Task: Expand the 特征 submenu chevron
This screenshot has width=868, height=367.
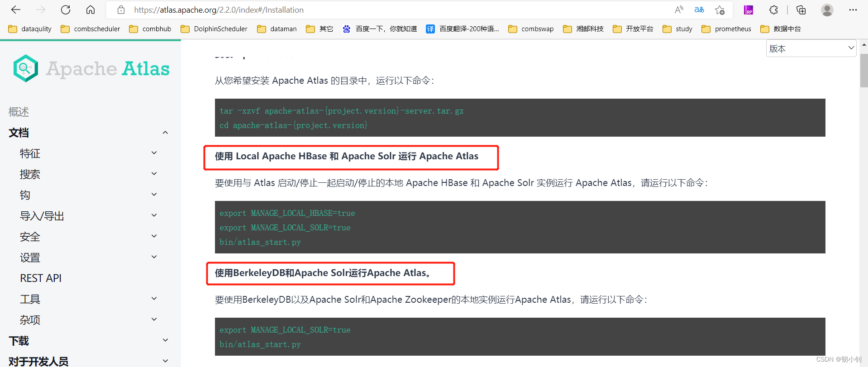Action: [154, 153]
